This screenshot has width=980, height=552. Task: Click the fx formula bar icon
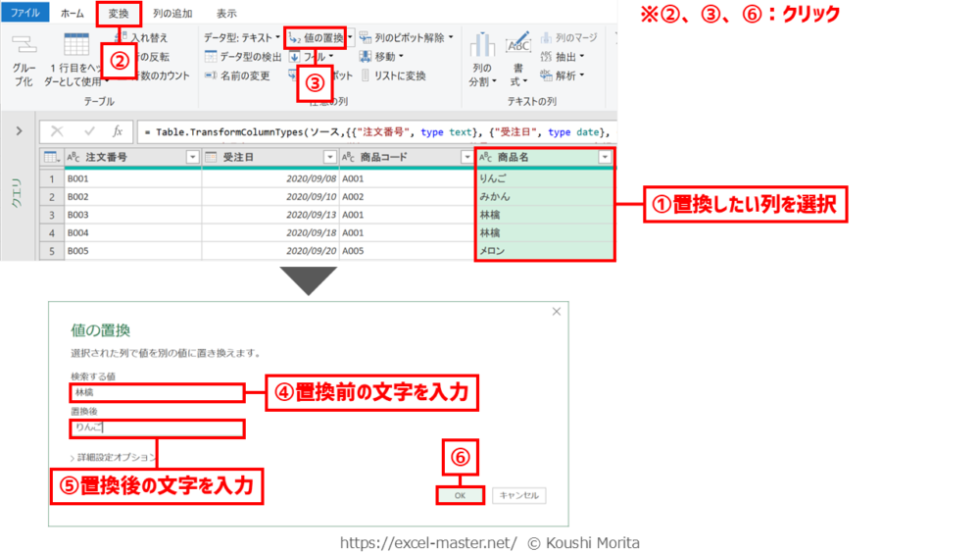point(118,130)
